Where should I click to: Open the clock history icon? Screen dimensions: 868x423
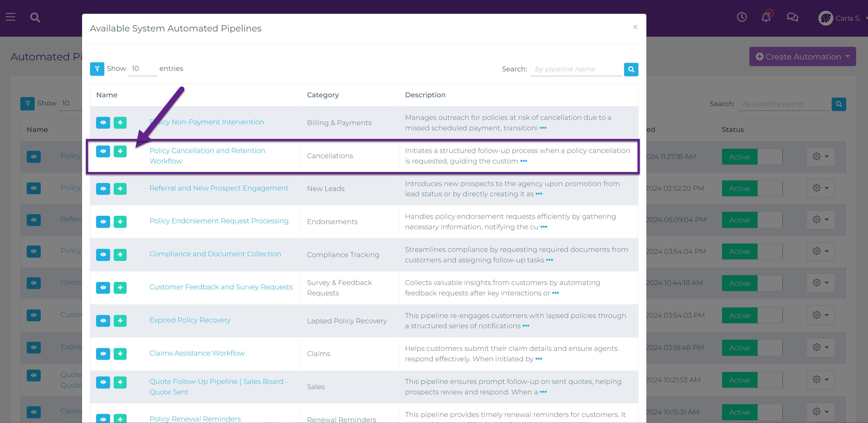(742, 17)
